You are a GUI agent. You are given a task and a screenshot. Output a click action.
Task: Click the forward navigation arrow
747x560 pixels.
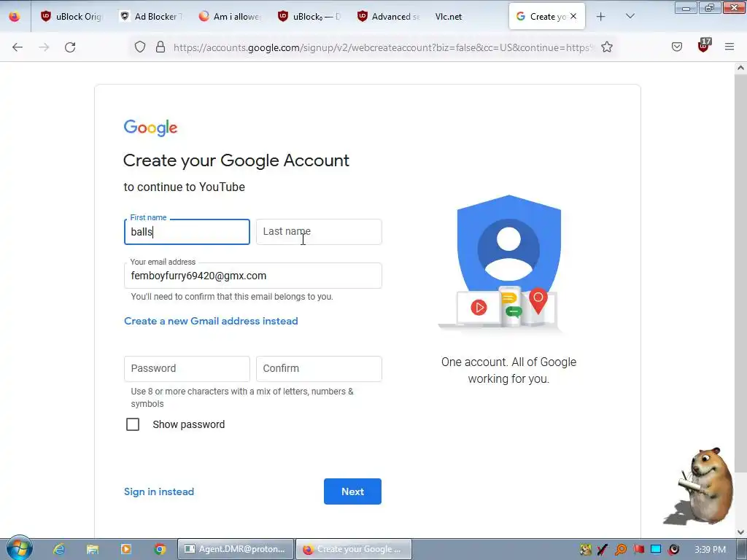(44, 47)
